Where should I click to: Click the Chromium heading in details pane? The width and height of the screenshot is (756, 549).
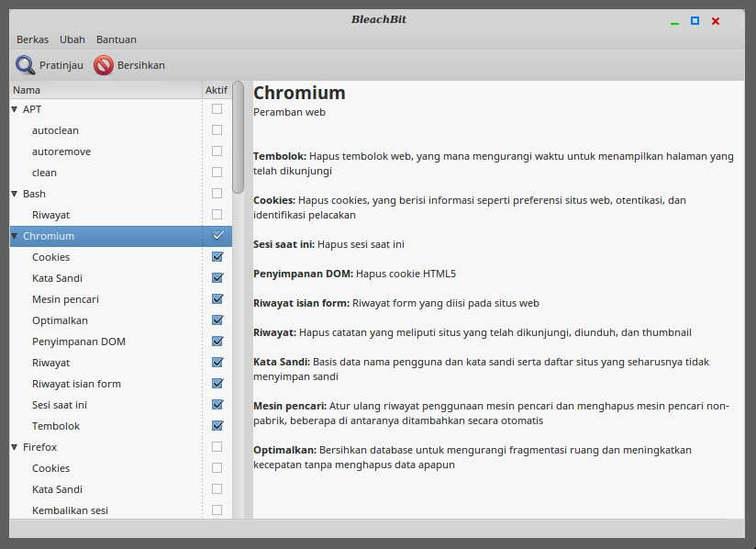click(x=299, y=93)
